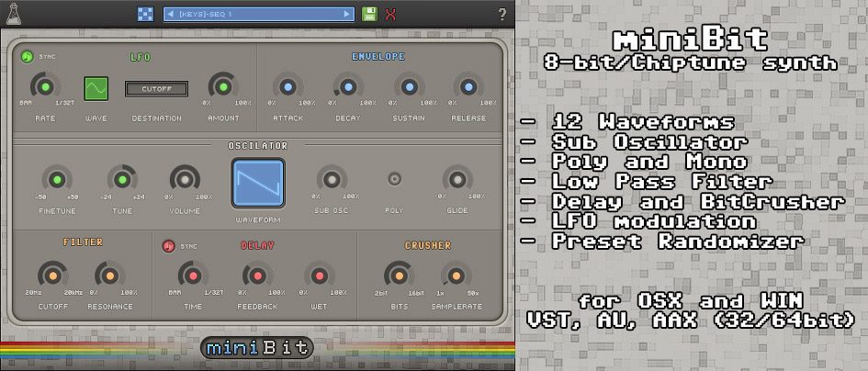The image size is (868, 371).
Task: Open the [KEYS]-SEQ 1 preset list
Action: (x=258, y=14)
